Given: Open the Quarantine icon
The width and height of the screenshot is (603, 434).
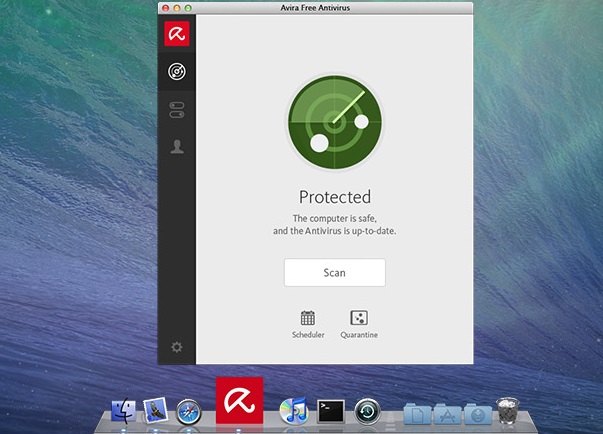Looking at the screenshot, I should pos(359,319).
